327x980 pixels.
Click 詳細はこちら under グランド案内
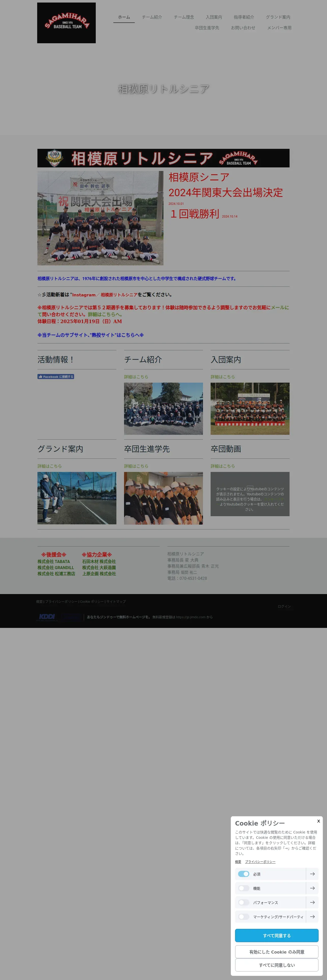tap(49, 466)
